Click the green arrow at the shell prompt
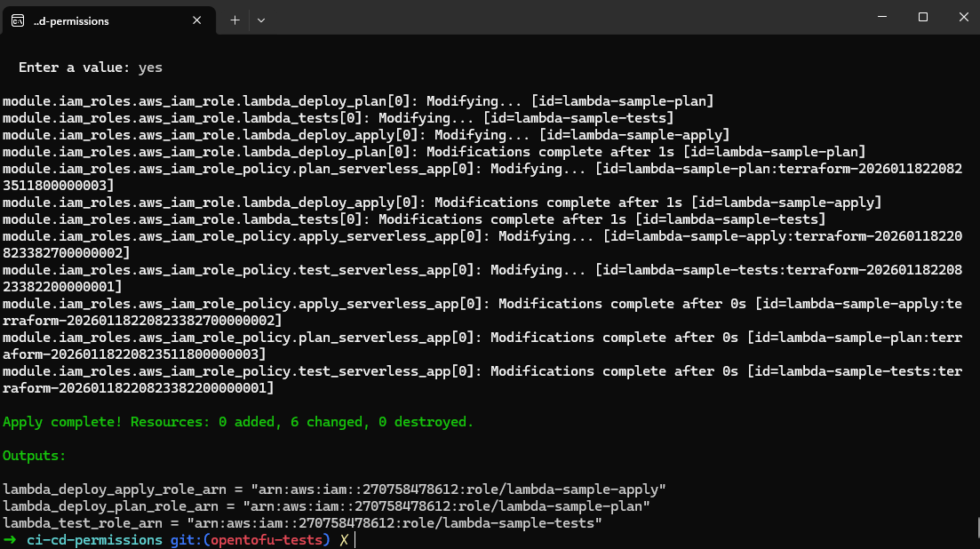Viewport: 980px width, 549px height. 11,538
